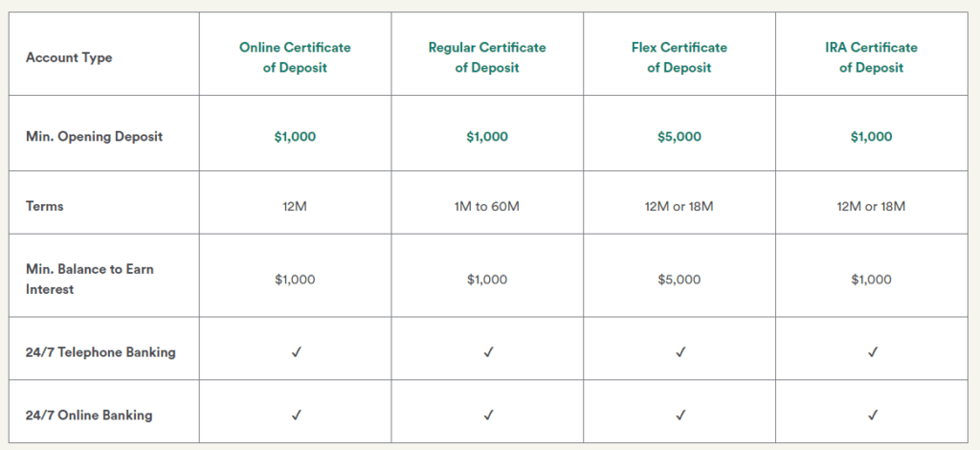Click the Min. Balance to Earn Interest label
The width and height of the screenshot is (980, 450).
point(89,280)
